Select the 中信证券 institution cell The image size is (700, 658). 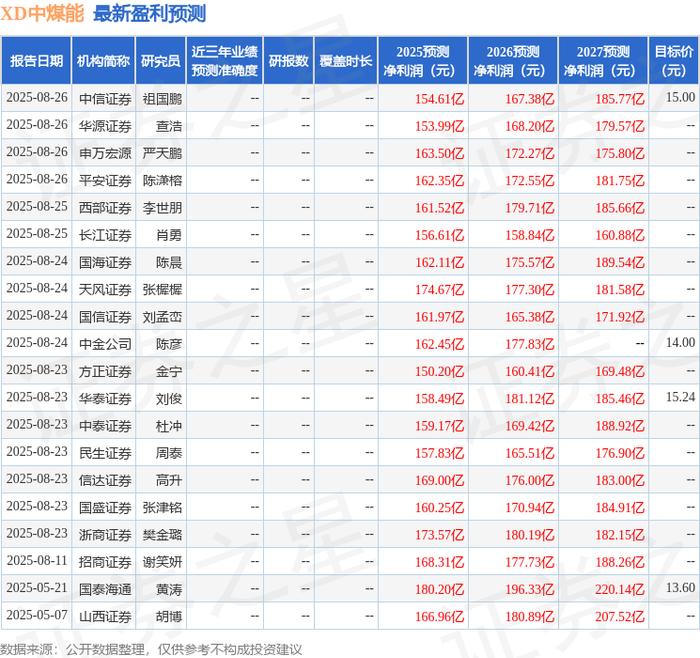point(105,99)
